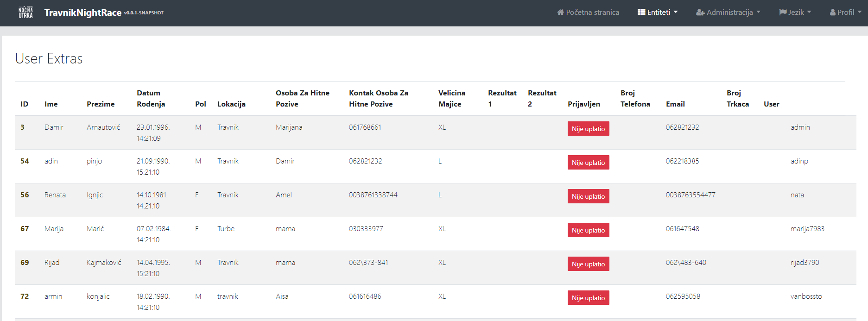The width and height of the screenshot is (868, 321).
Task: Click the Velicina Majice column header
Action: [x=452, y=99]
